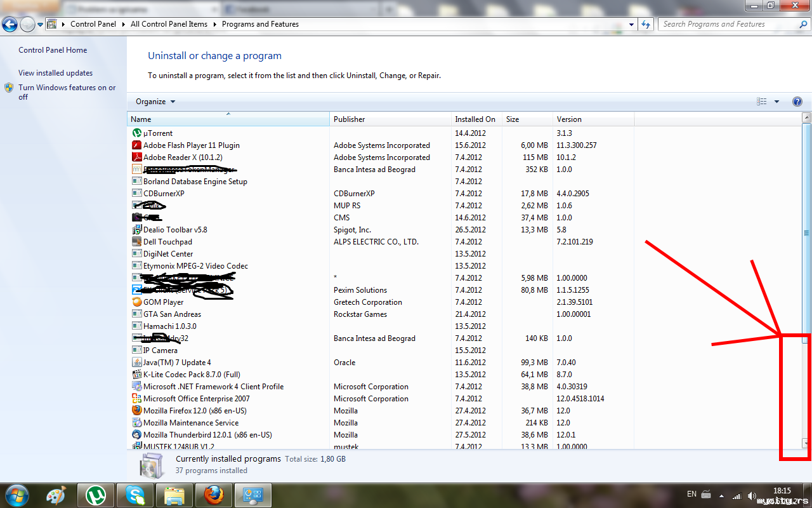Click the size value '99,3 MB'
Screen dimensions: 812x508
(x=534, y=363)
